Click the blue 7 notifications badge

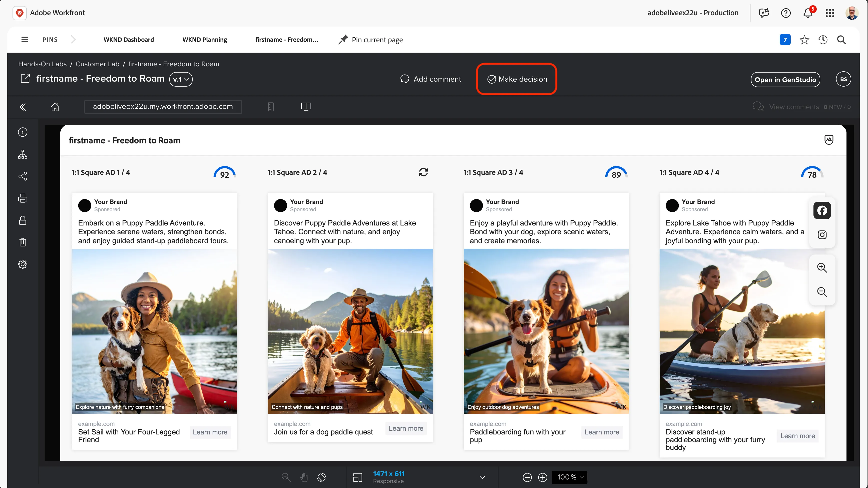[785, 40]
